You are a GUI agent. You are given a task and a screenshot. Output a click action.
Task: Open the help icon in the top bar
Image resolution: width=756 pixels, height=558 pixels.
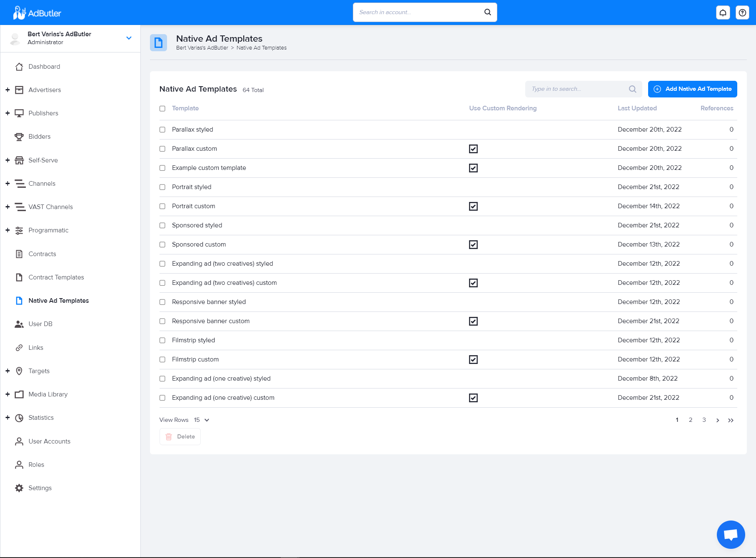pyautogui.click(x=742, y=12)
